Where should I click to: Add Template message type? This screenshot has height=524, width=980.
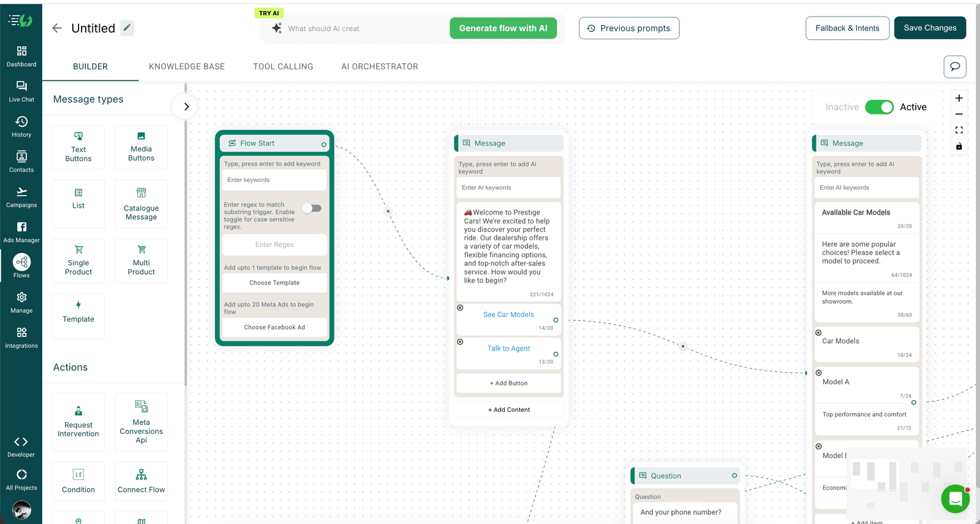tap(78, 316)
